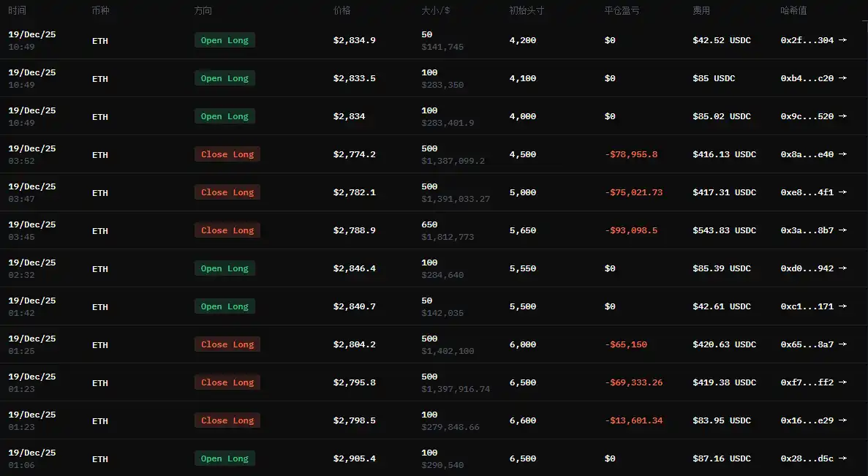Open transaction hash link 0xe8...4f1
The image size is (868, 476).
807,192
